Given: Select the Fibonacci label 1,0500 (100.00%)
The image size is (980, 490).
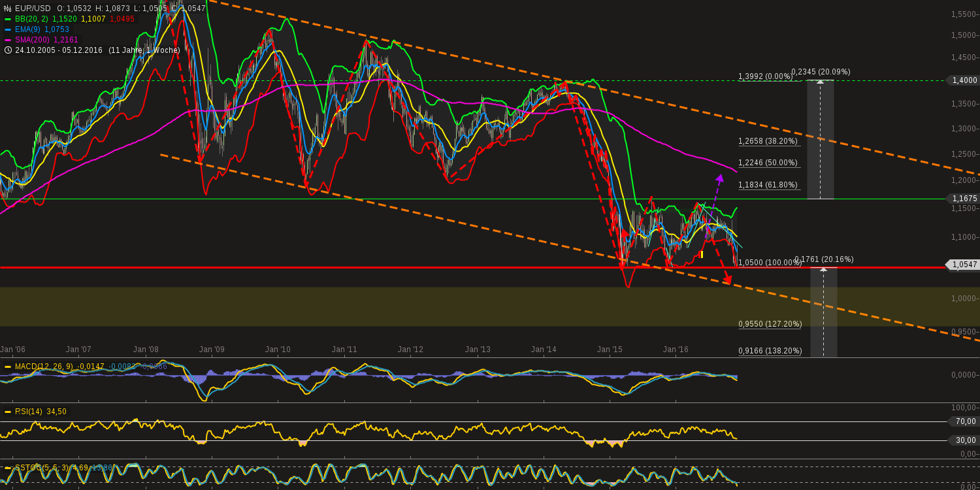Looking at the screenshot, I should pyautogui.click(x=770, y=263).
